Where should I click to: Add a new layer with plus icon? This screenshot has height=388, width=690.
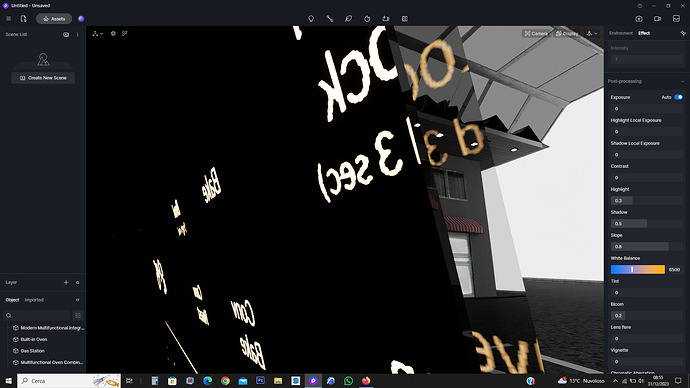(x=66, y=282)
